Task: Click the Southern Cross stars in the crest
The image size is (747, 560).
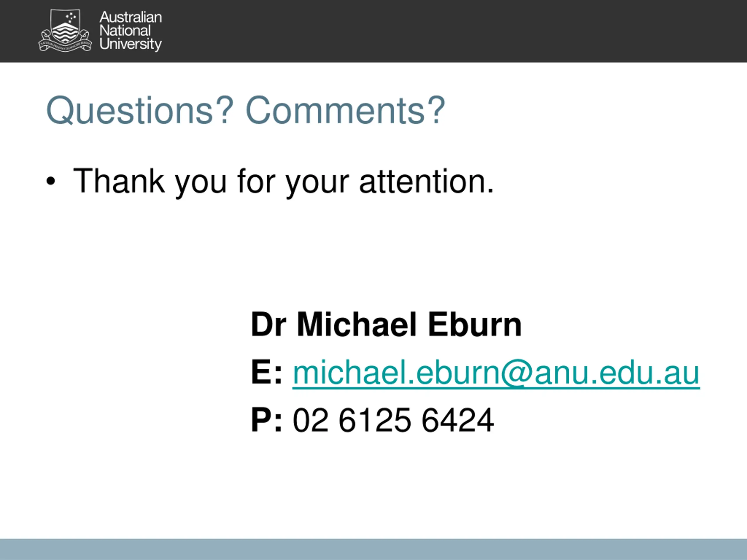Action: pos(71,17)
